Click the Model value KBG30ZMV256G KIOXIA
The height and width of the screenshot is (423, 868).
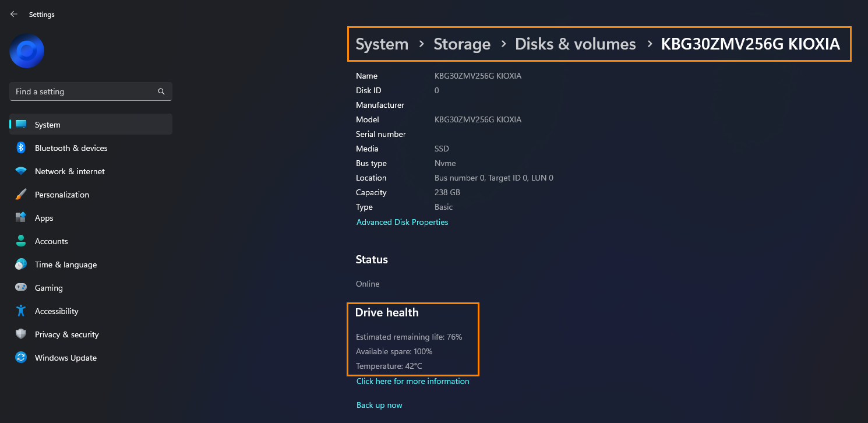pos(478,119)
